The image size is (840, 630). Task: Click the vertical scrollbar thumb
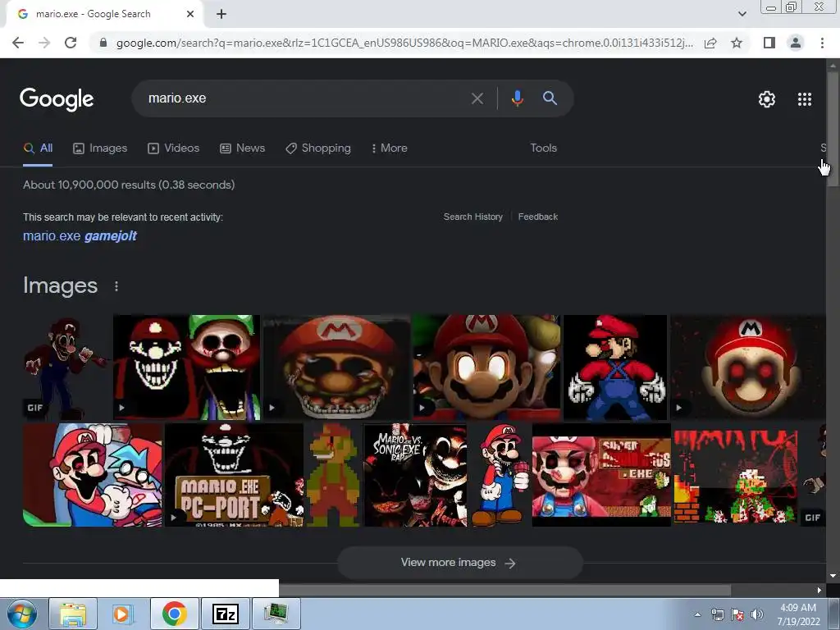(x=833, y=129)
